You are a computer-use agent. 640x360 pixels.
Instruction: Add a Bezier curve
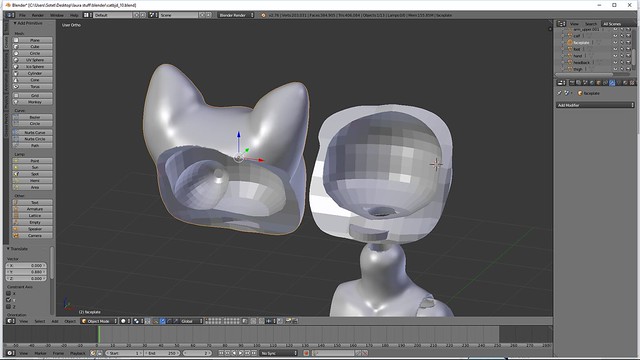pyautogui.click(x=33, y=117)
